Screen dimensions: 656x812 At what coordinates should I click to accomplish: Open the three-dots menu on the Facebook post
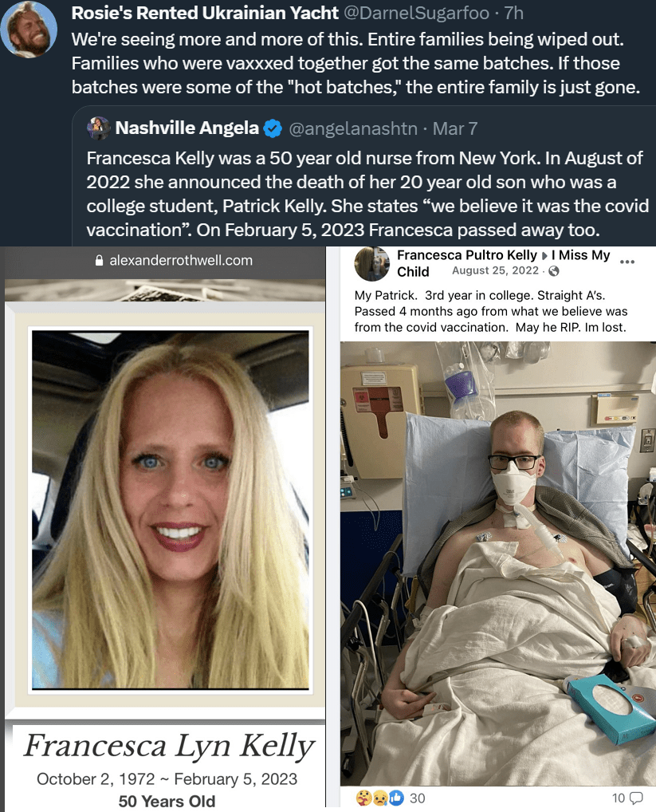point(627,262)
